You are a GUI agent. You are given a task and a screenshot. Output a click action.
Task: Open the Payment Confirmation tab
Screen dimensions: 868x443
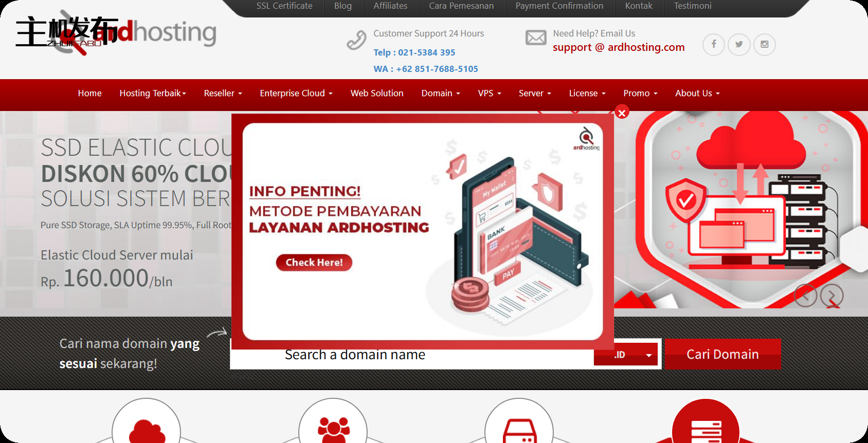click(559, 6)
